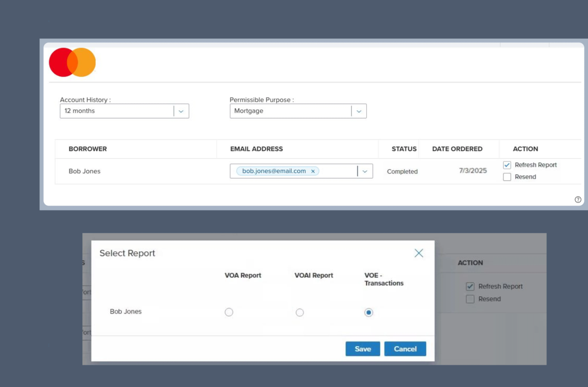The image size is (588, 387).
Task: Open the email address dropdown chevron
Action: 365,171
